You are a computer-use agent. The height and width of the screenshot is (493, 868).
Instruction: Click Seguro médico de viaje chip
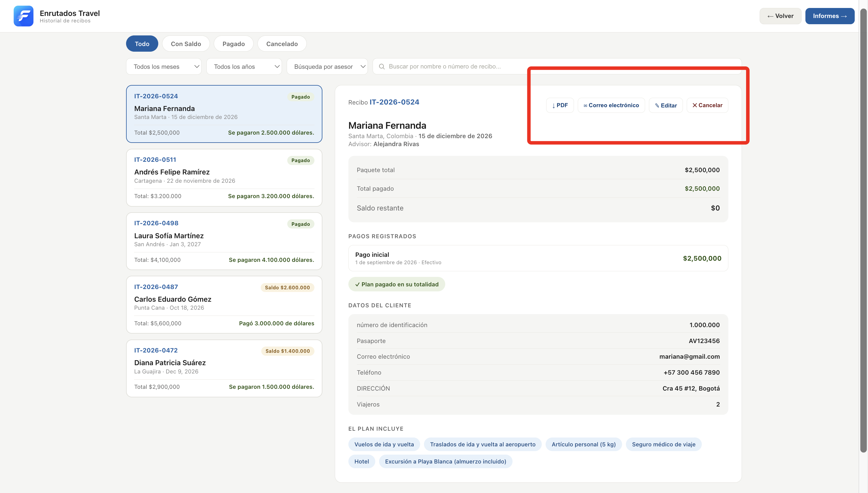coord(663,444)
